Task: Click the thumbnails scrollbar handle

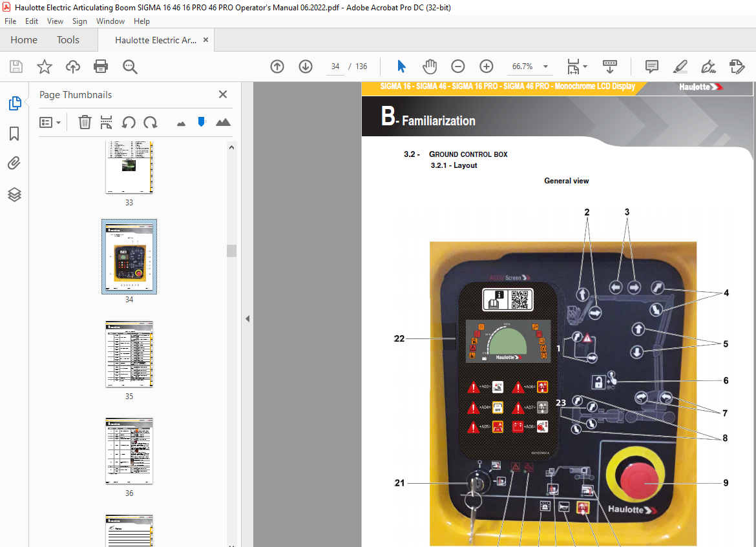Action: pyautogui.click(x=231, y=251)
